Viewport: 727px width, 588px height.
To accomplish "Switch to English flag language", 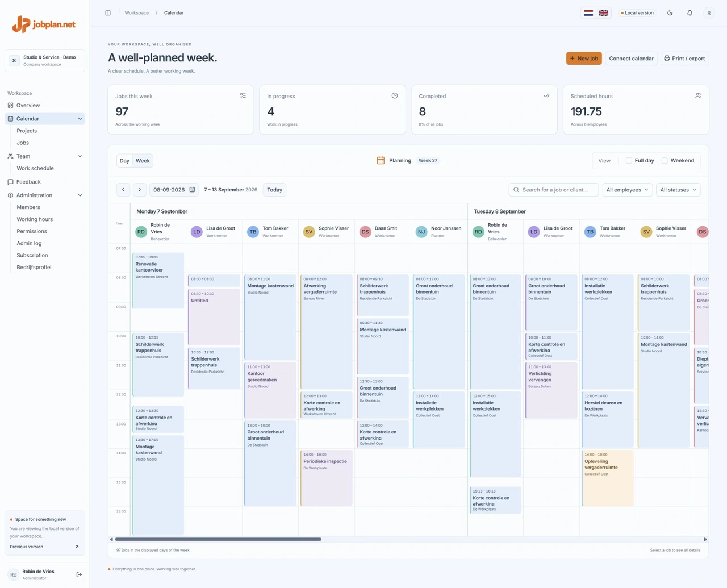I will click(x=604, y=12).
